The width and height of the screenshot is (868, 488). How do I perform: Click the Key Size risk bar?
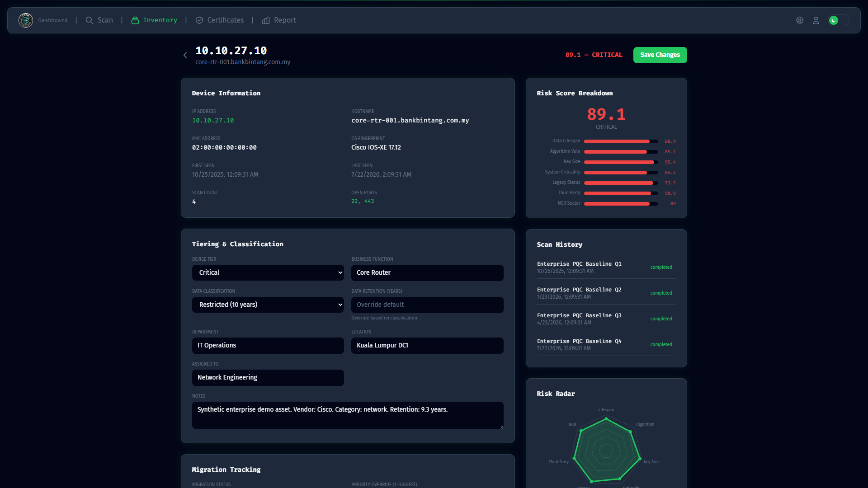coord(621,162)
